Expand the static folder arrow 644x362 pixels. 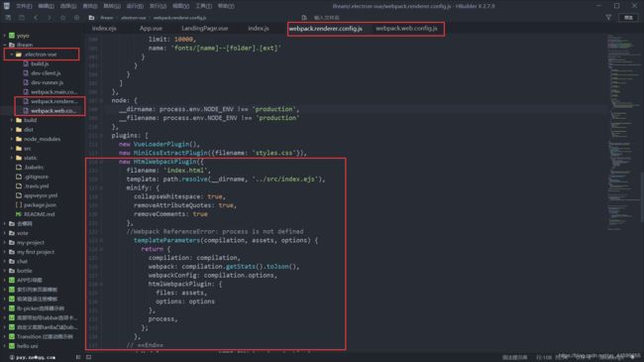click(12, 158)
